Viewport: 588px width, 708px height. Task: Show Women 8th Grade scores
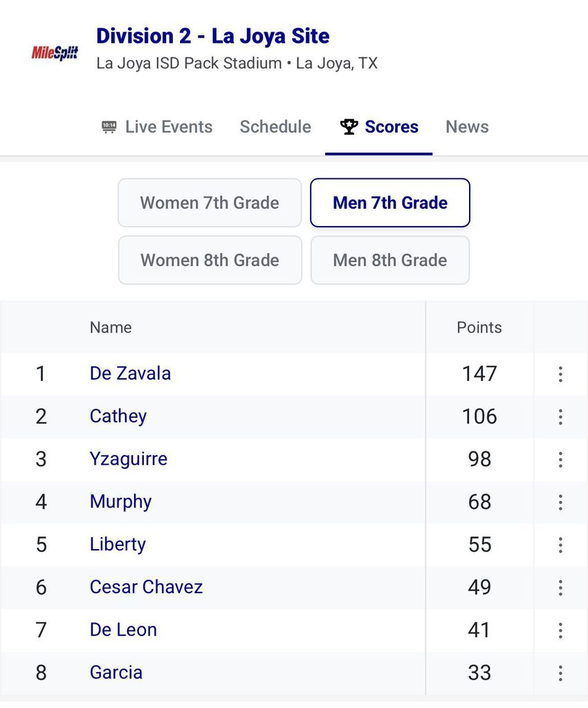point(210,260)
